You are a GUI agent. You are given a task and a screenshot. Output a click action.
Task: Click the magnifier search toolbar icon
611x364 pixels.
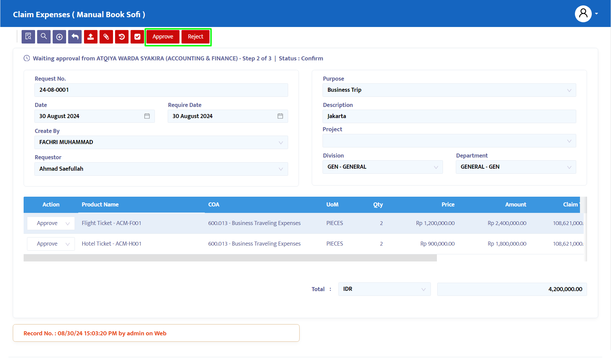click(x=44, y=37)
